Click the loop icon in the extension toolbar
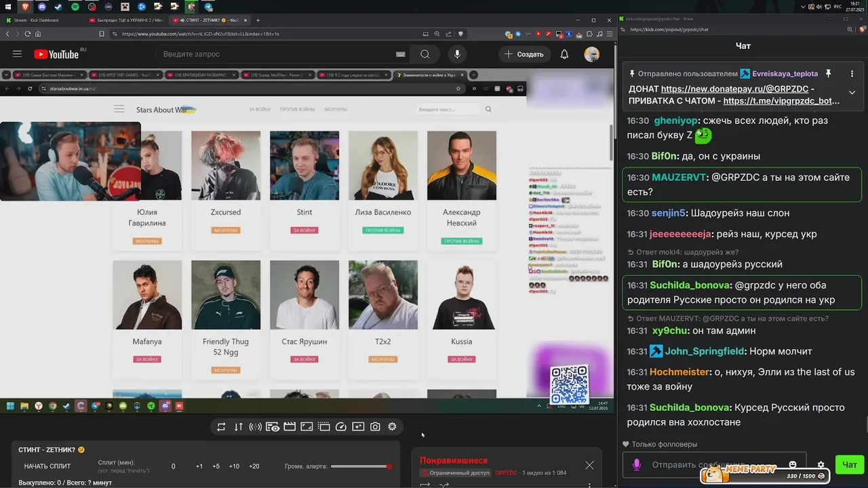The height and width of the screenshot is (488, 868). (221, 426)
